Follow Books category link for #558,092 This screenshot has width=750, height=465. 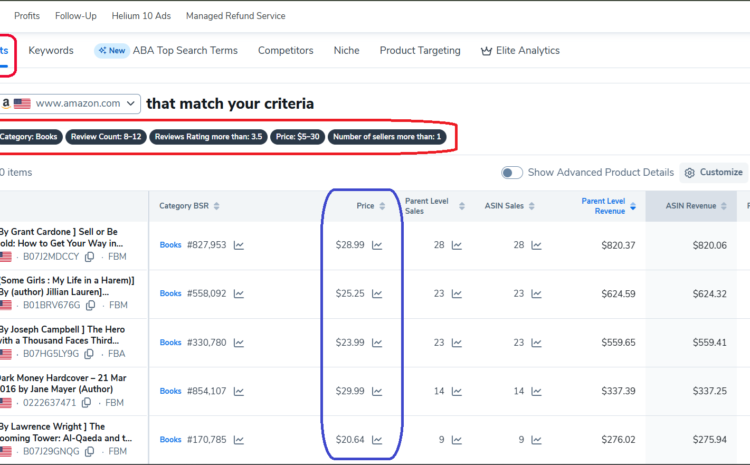[x=170, y=293]
